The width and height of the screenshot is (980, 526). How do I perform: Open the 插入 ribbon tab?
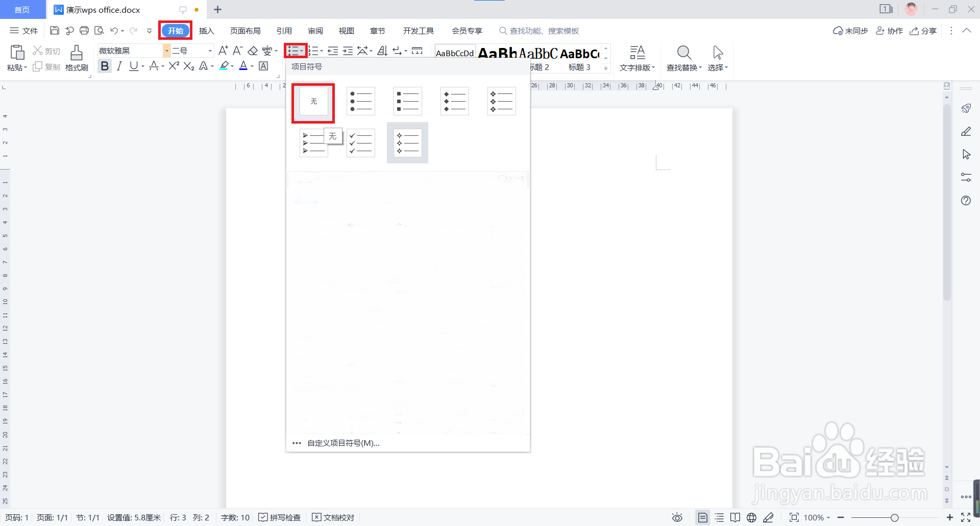click(x=206, y=31)
